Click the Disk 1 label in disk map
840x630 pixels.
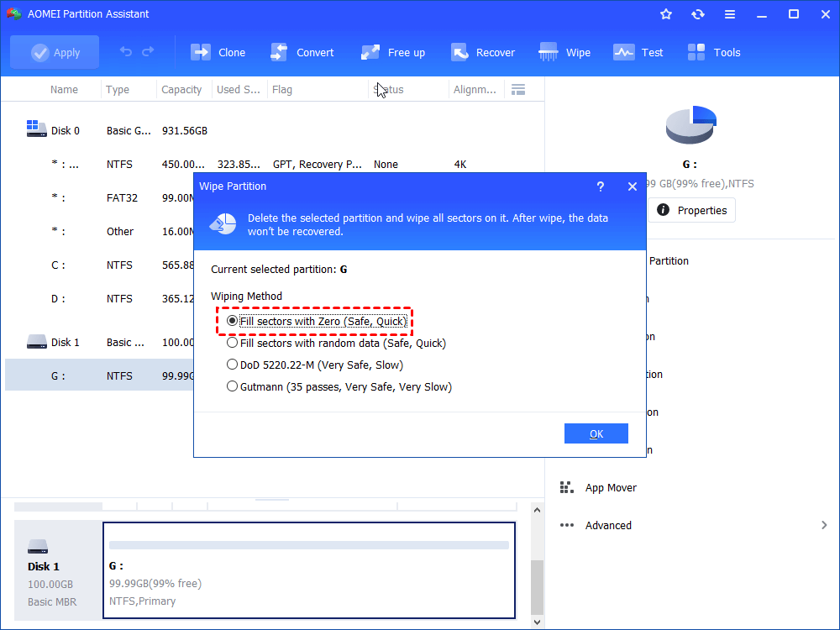pos(44,566)
